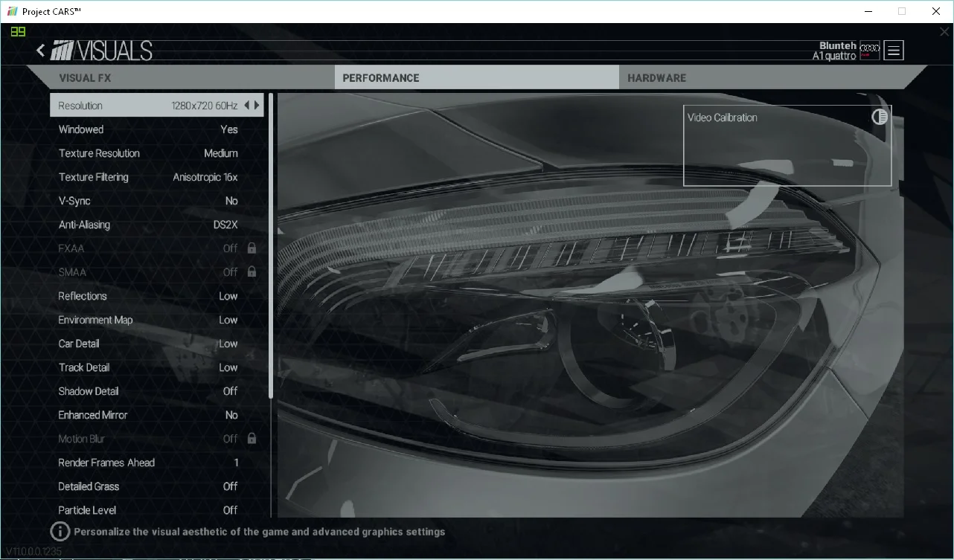Increase resolution with the right arrow
Image resolution: width=954 pixels, height=560 pixels.
point(257,106)
